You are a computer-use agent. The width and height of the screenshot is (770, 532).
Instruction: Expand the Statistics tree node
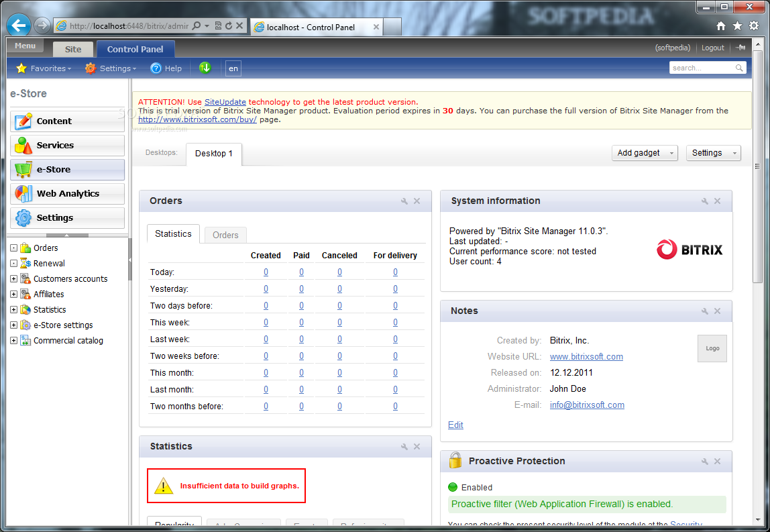point(13,309)
